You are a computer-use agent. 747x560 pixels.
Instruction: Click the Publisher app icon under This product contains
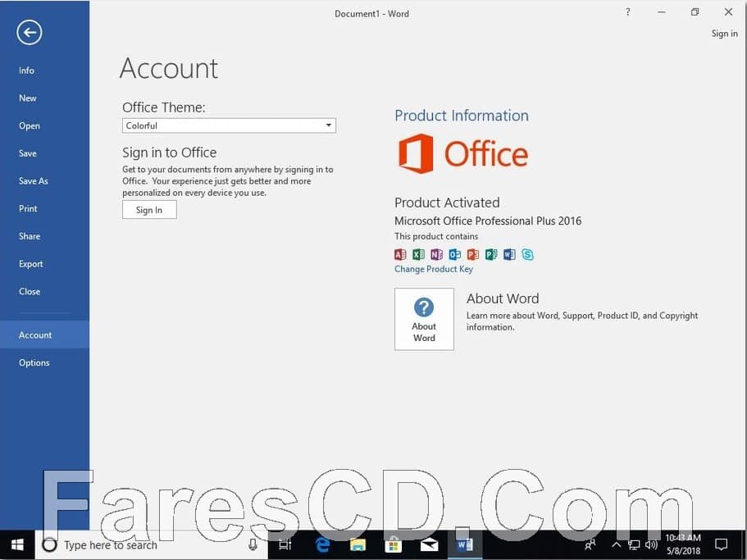click(490, 254)
